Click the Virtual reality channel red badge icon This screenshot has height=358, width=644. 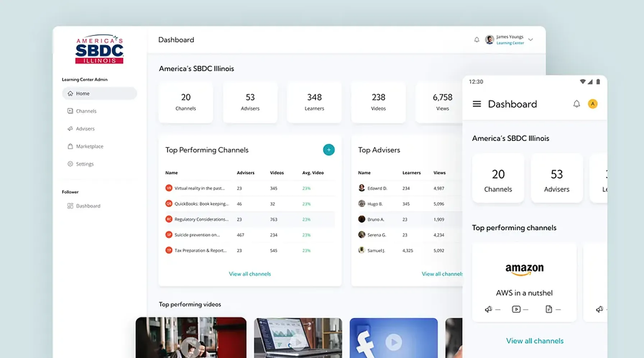pyautogui.click(x=169, y=188)
